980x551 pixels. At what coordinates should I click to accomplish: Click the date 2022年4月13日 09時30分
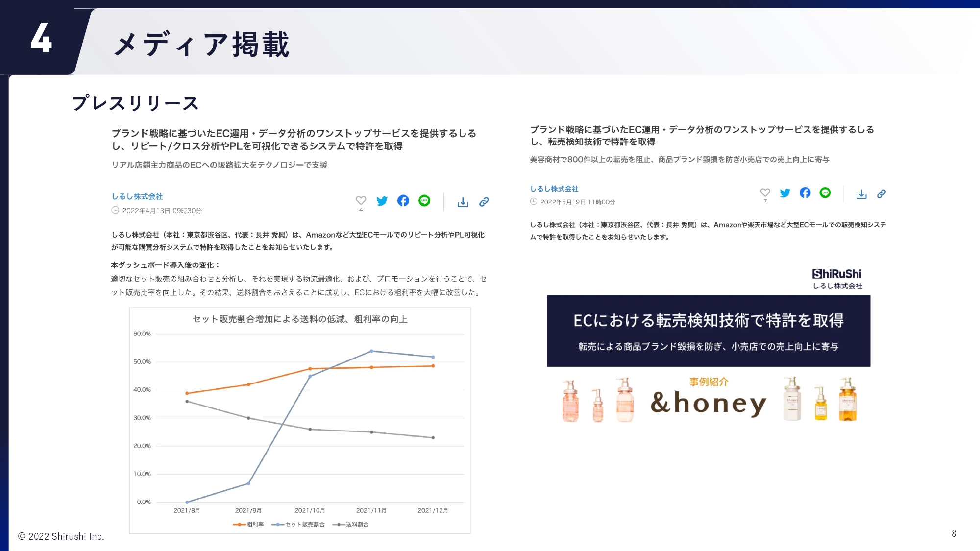(x=162, y=211)
